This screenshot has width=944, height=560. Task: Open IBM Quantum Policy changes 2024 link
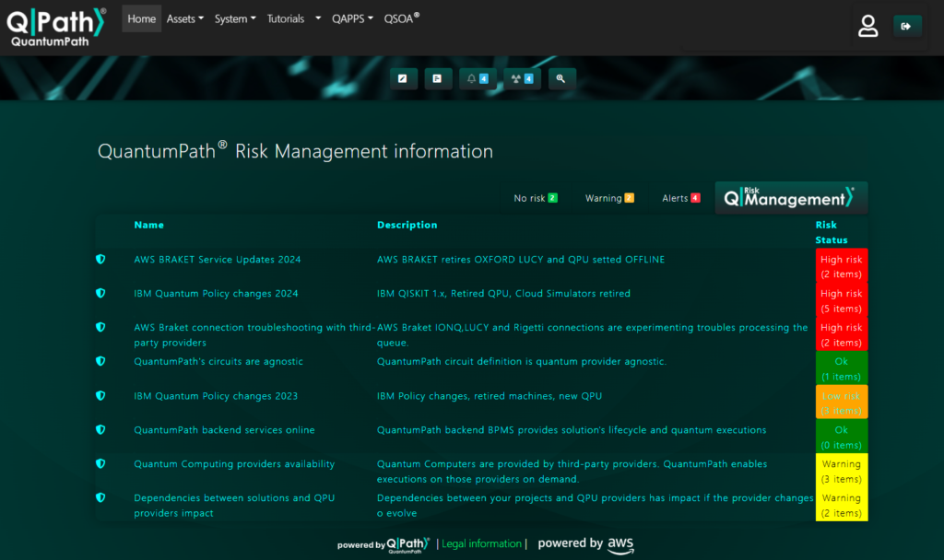tap(216, 294)
